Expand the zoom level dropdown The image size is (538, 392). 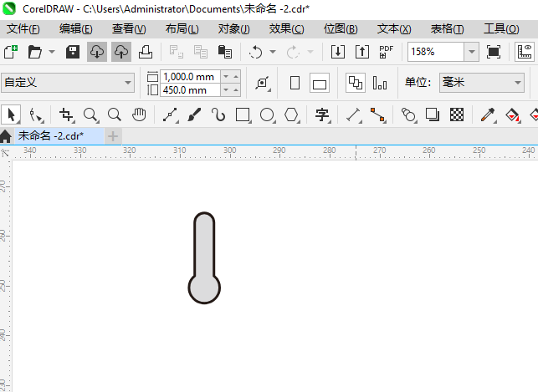tap(472, 52)
